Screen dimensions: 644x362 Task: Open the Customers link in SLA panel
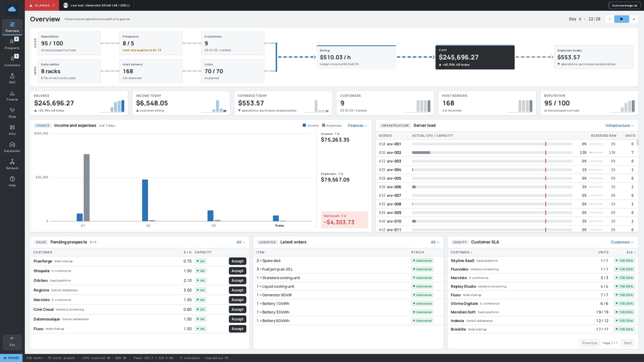coord(622,242)
